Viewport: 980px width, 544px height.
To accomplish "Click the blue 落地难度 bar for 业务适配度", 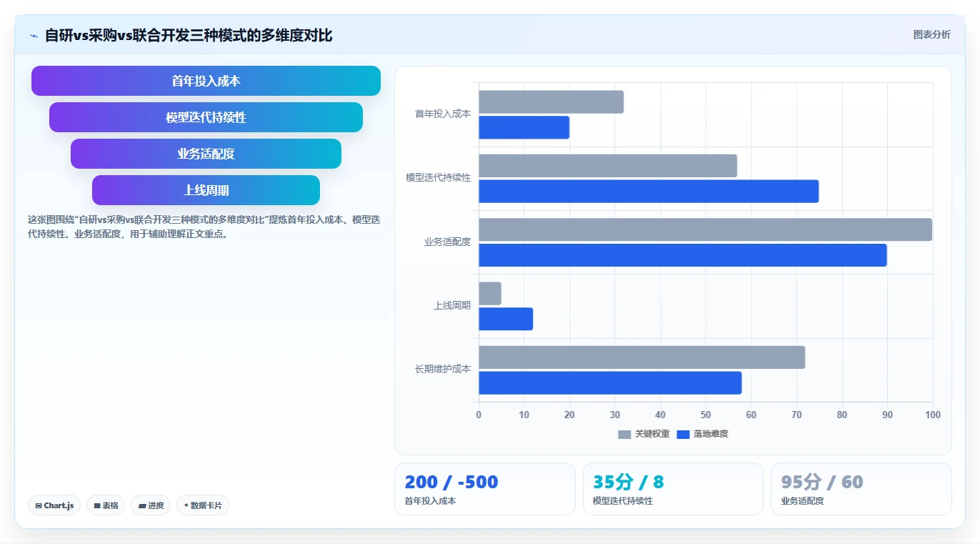I will (x=683, y=255).
